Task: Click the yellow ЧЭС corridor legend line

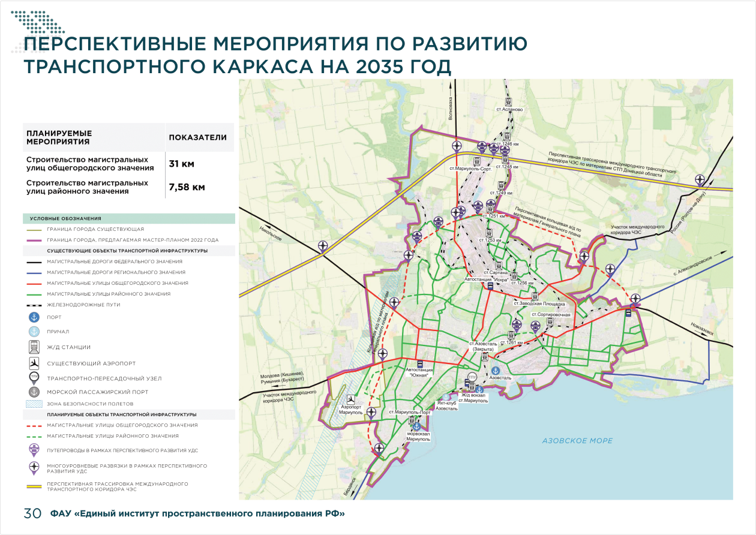Action: 35,486
